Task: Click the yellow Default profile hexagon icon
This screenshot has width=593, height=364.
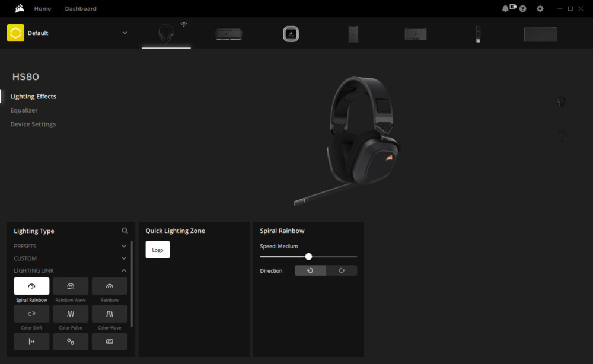Action: [x=15, y=33]
